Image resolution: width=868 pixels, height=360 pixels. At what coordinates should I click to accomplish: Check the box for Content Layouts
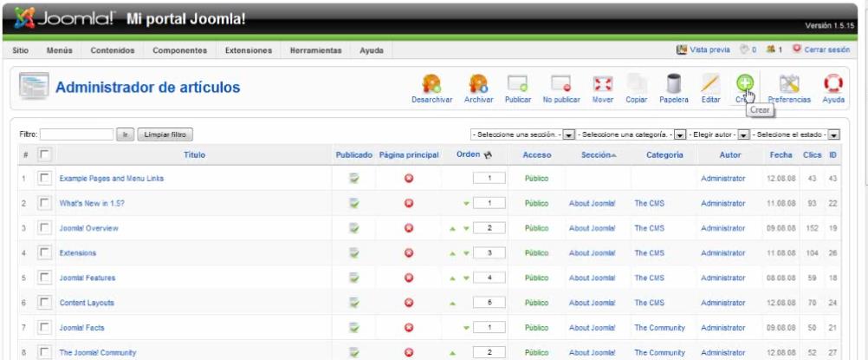pos(43,303)
